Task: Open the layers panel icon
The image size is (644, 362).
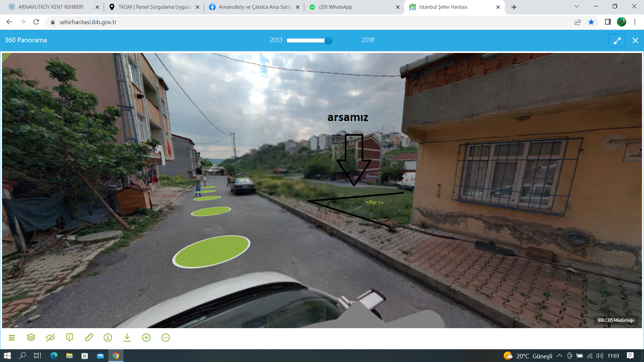Action: click(31, 338)
